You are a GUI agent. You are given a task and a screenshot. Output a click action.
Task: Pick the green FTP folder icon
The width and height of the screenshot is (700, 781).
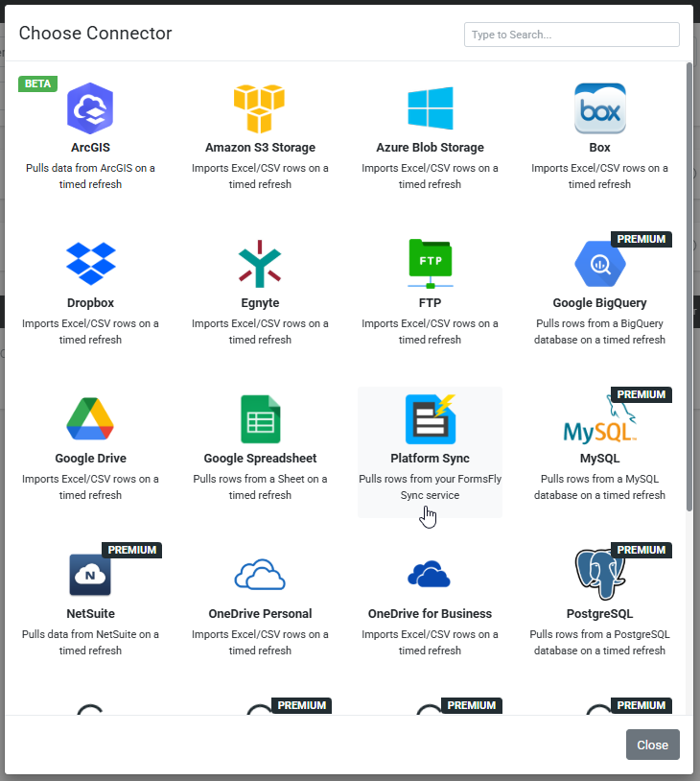(x=431, y=264)
